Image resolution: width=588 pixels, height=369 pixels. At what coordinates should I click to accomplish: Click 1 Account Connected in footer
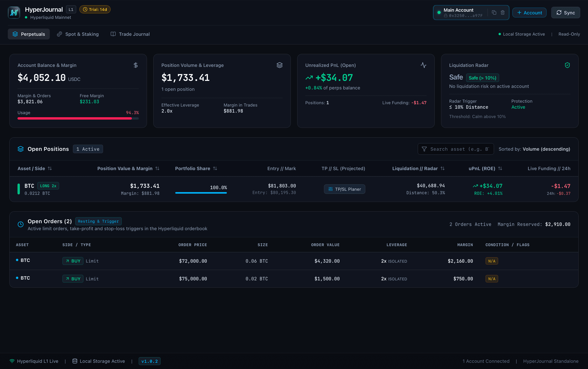click(486, 361)
